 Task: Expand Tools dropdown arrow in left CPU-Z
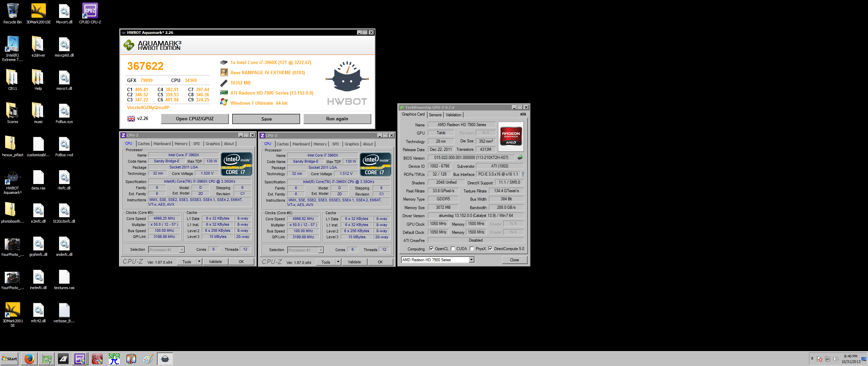point(199,262)
